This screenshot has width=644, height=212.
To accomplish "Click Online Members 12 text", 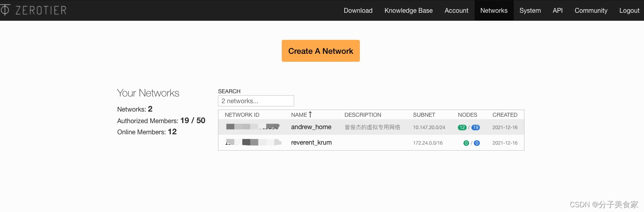I will click(x=147, y=132).
